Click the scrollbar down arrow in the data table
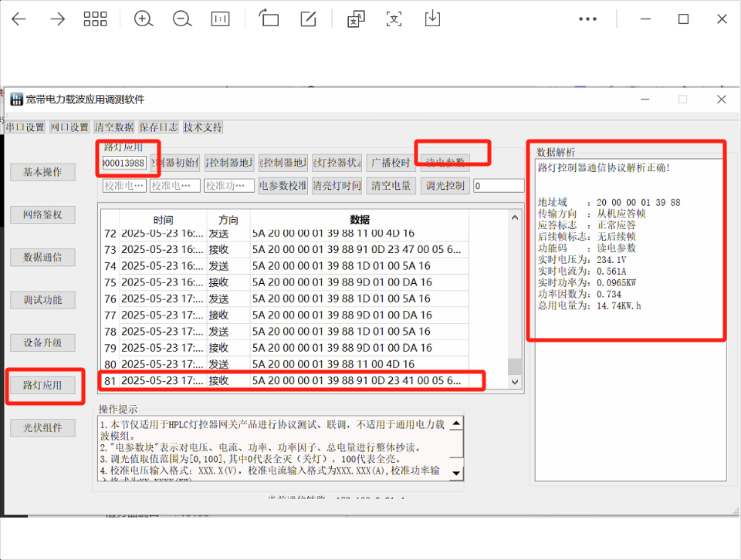 click(514, 381)
